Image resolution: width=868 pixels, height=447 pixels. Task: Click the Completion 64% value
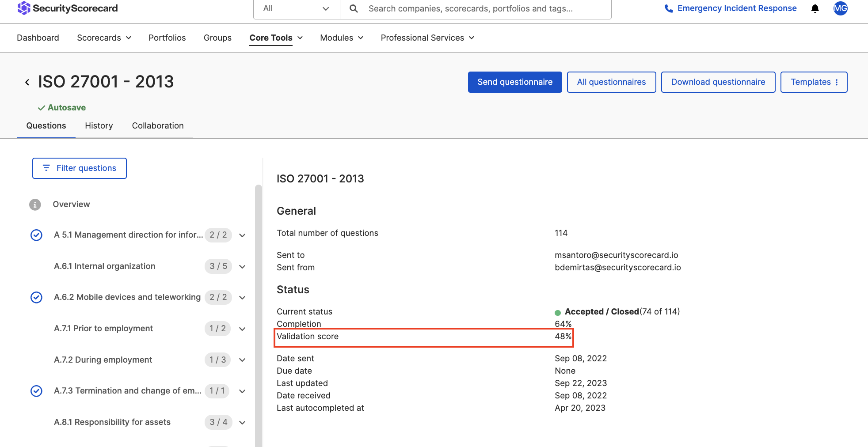563,324
